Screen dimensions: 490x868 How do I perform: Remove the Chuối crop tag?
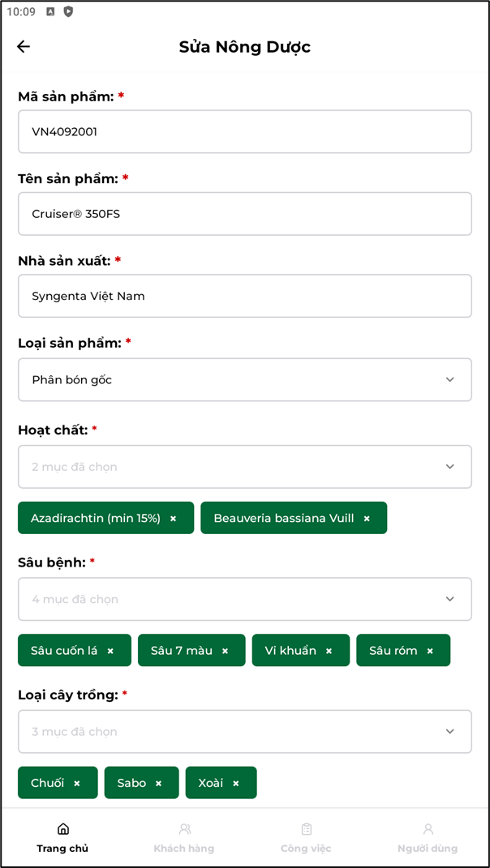coord(76,783)
